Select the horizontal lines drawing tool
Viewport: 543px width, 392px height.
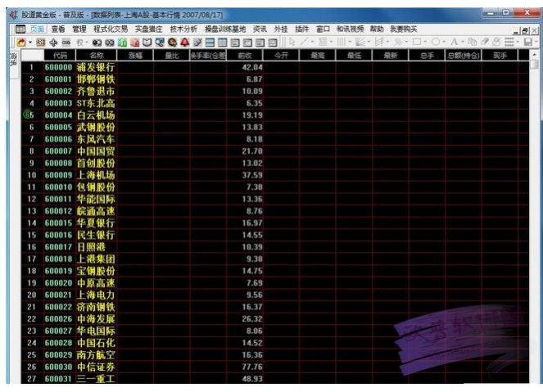[x=323, y=43]
